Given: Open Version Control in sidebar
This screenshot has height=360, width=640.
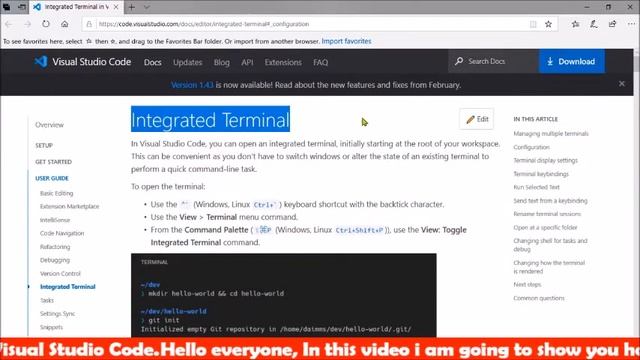Looking at the screenshot, I should coord(60,273).
